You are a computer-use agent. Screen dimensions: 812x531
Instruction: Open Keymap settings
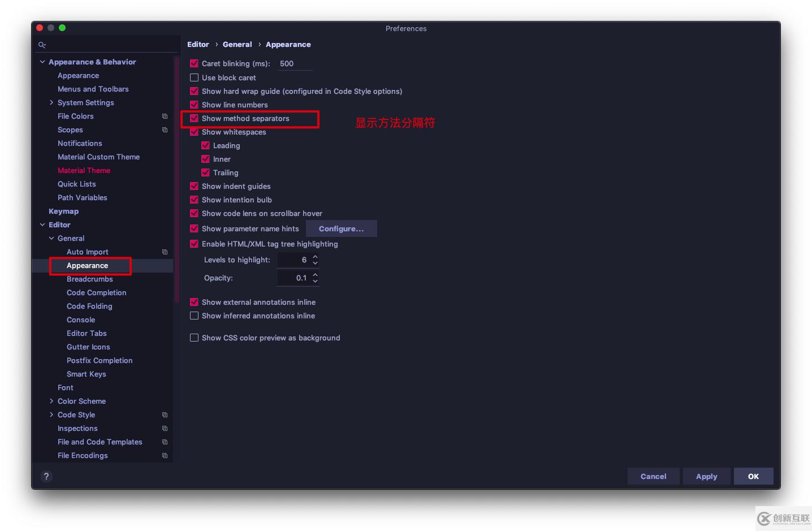(x=63, y=211)
